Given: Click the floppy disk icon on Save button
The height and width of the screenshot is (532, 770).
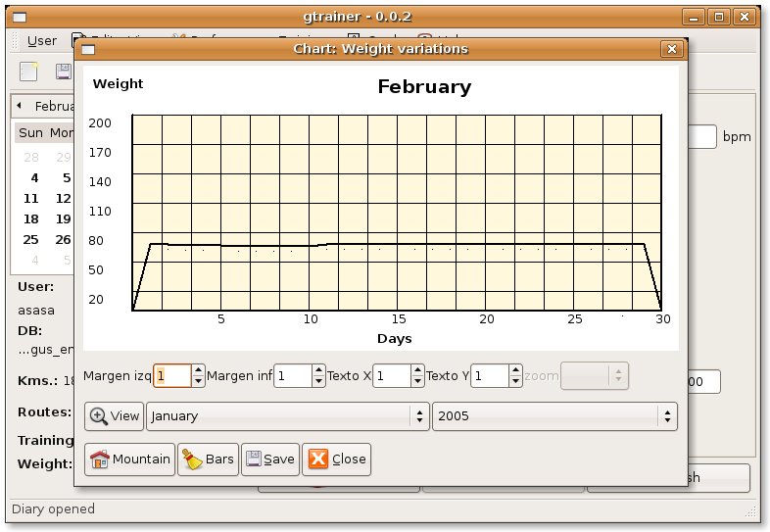Looking at the screenshot, I should tap(254, 459).
